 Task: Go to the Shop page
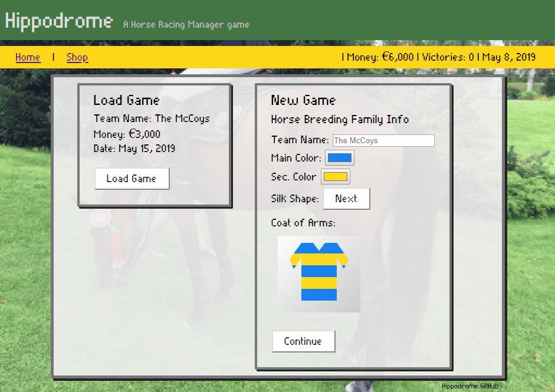click(77, 57)
